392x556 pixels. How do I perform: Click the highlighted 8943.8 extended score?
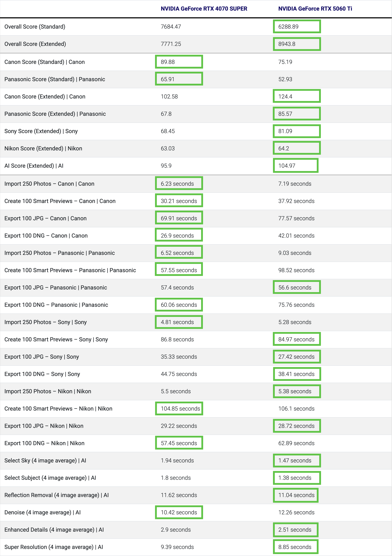pyautogui.click(x=297, y=44)
